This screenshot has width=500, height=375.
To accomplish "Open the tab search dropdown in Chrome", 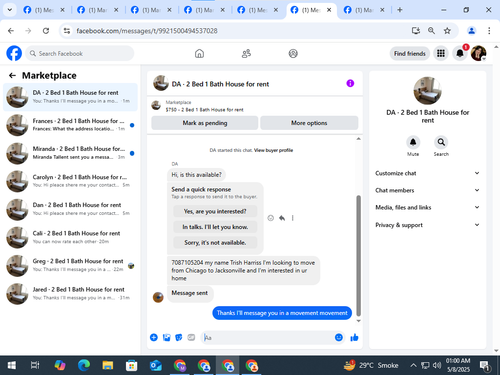I will tap(10, 10).
